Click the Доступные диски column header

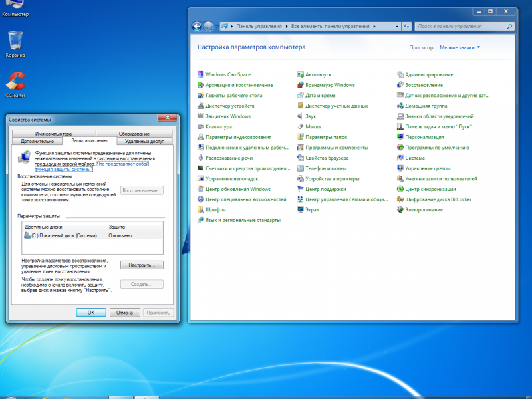(x=64, y=227)
